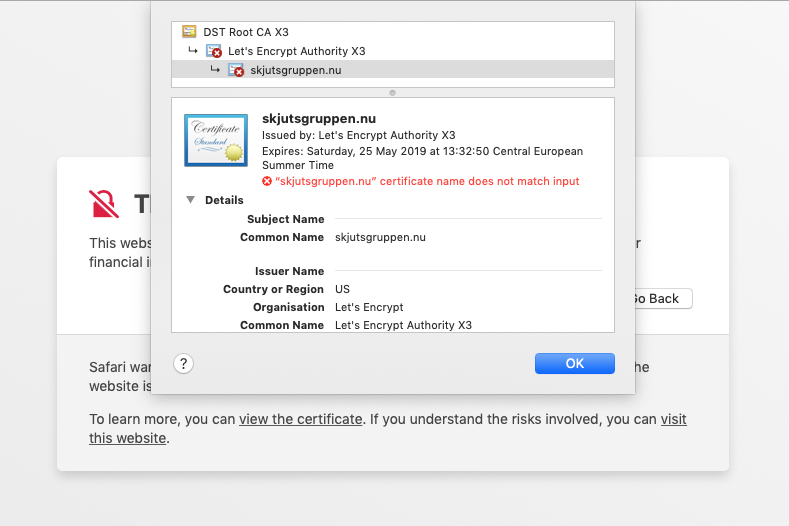This screenshot has width=789, height=526.
Task: Click the 'Details' label
Action: pos(224,200)
